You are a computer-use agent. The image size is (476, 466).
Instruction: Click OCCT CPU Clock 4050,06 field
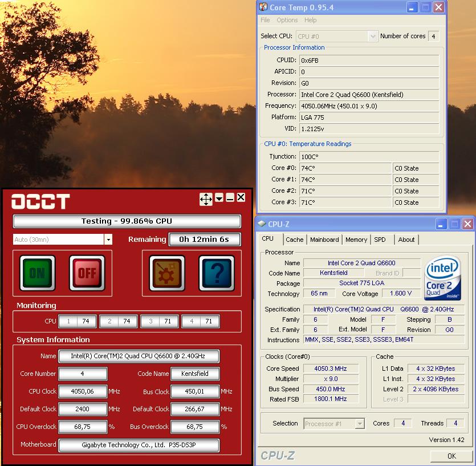coord(83,391)
